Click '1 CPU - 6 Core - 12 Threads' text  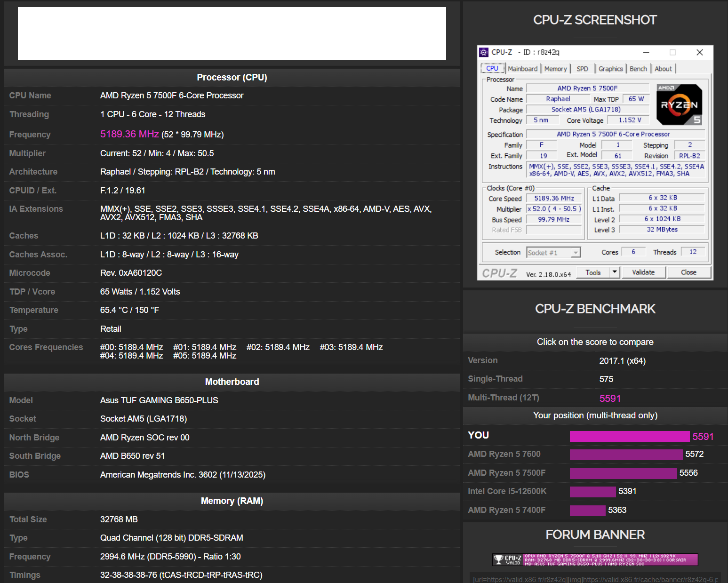[152, 114]
